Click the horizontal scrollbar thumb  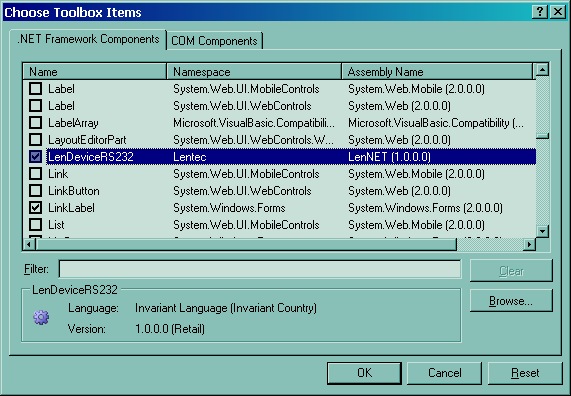pyautogui.click(x=246, y=244)
